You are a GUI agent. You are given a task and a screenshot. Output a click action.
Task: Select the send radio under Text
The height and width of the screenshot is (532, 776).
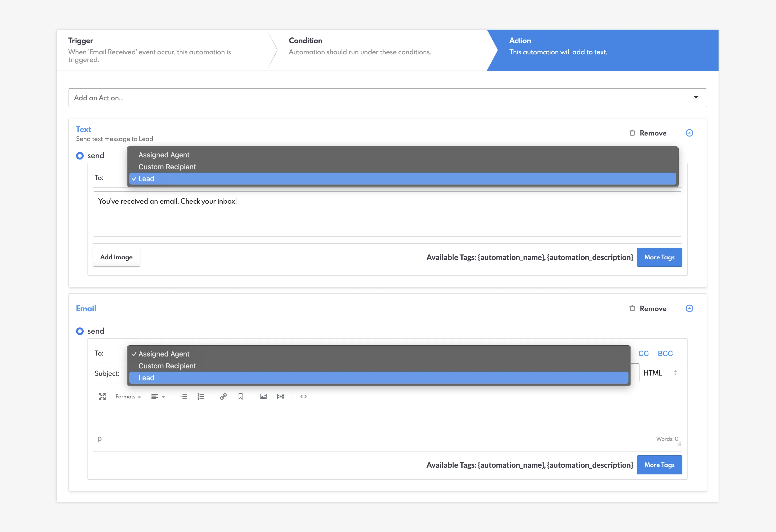(x=80, y=156)
